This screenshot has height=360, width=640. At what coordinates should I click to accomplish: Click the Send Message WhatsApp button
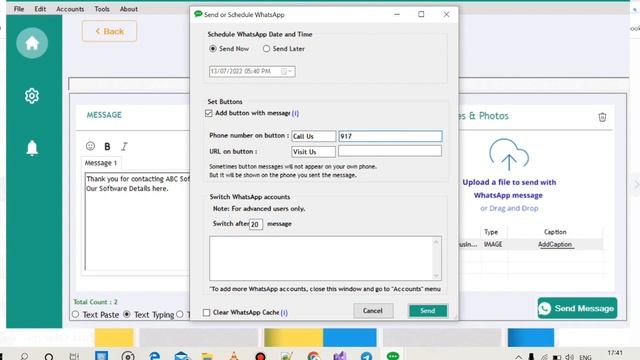(577, 308)
